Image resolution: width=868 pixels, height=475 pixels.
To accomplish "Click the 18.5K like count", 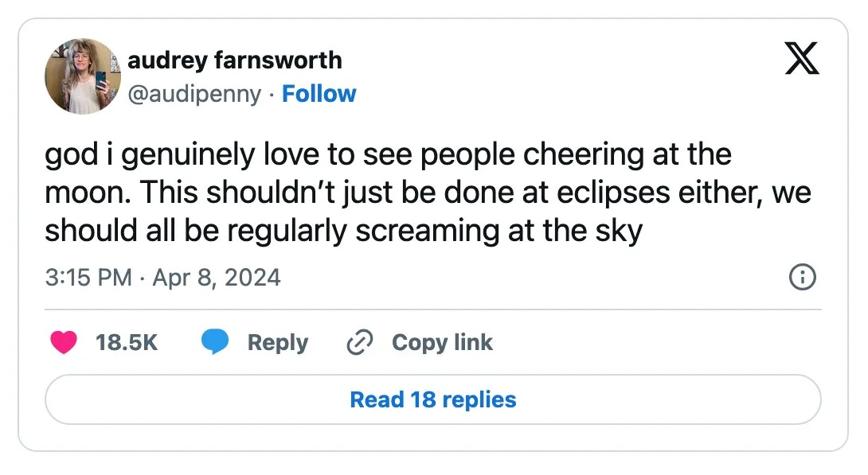I will coord(127,342).
